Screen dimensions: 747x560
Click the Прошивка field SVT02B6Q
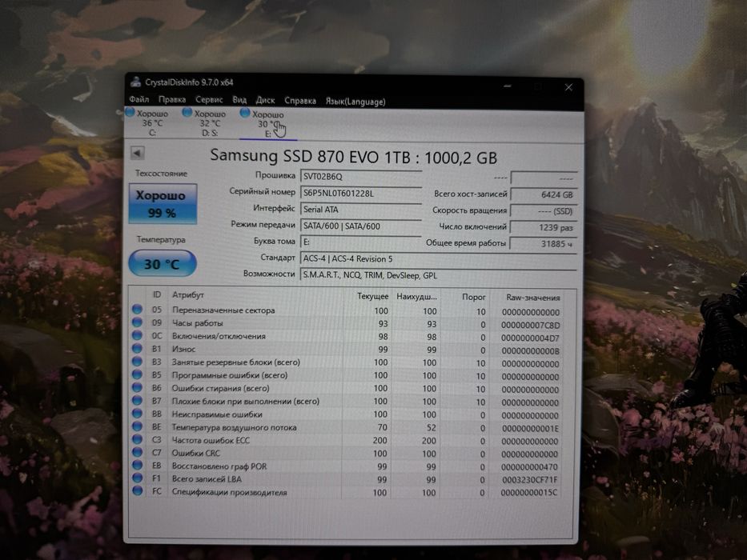(361, 177)
